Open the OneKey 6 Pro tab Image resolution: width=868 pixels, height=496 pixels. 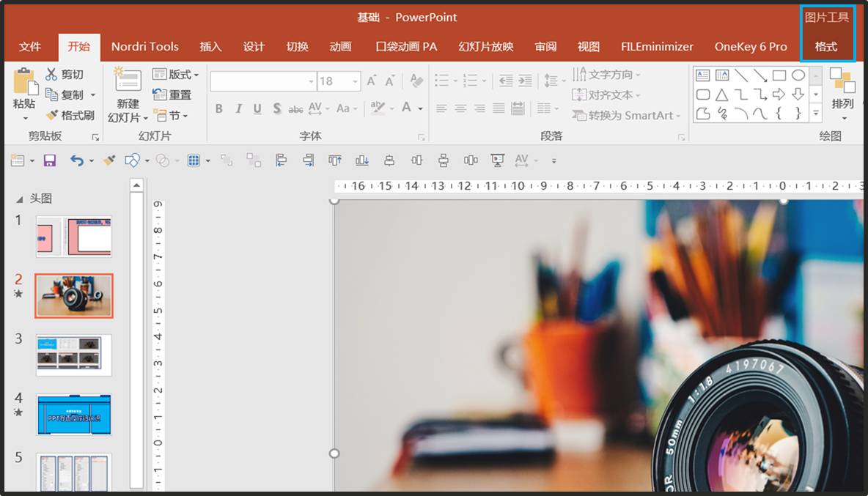tap(751, 46)
